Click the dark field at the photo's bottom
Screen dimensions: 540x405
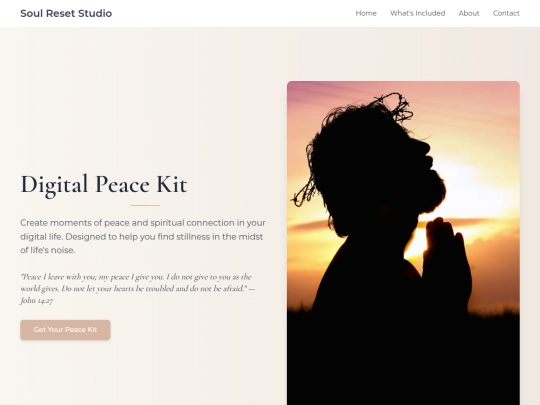point(403,362)
